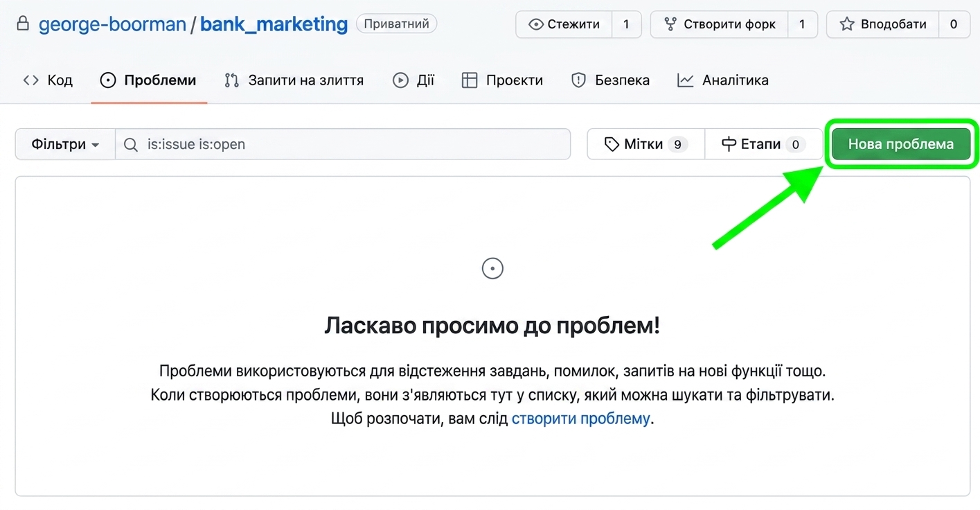
Task: Click the Нова проблема button
Action: pos(901,144)
